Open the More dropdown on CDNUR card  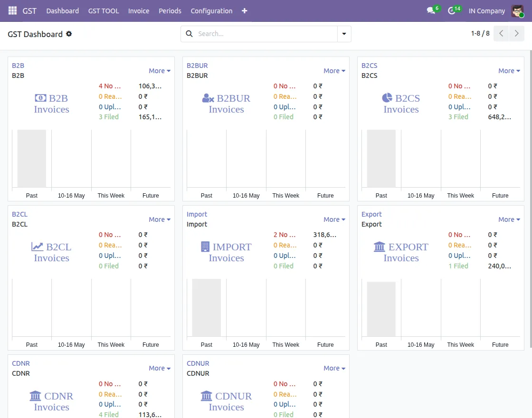point(334,368)
